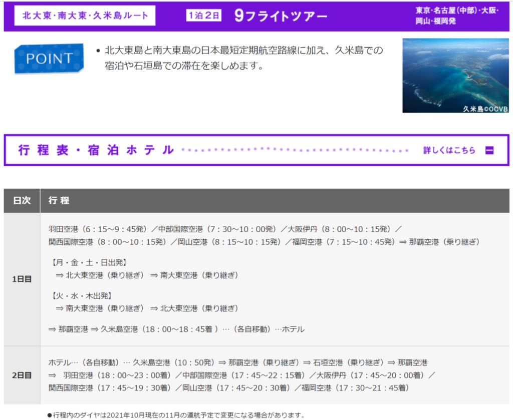Click the POINT description about 北大東島 and 南大東島
The image size is (513, 420).
tap(243, 58)
